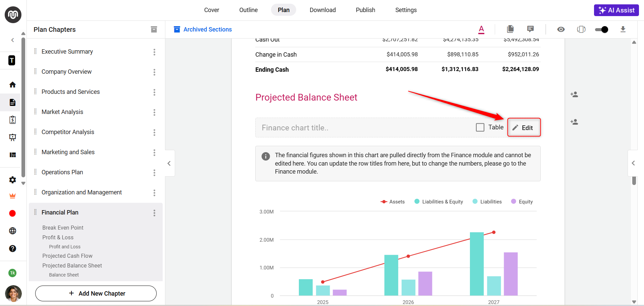Image resolution: width=644 pixels, height=306 pixels.
Task: Open the Download tab
Action: (x=323, y=10)
